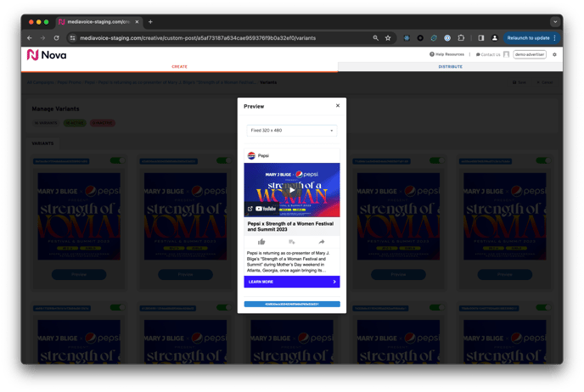This screenshot has height=392, width=584.
Task: Click the Pepsi logo avatar
Action: click(x=251, y=156)
